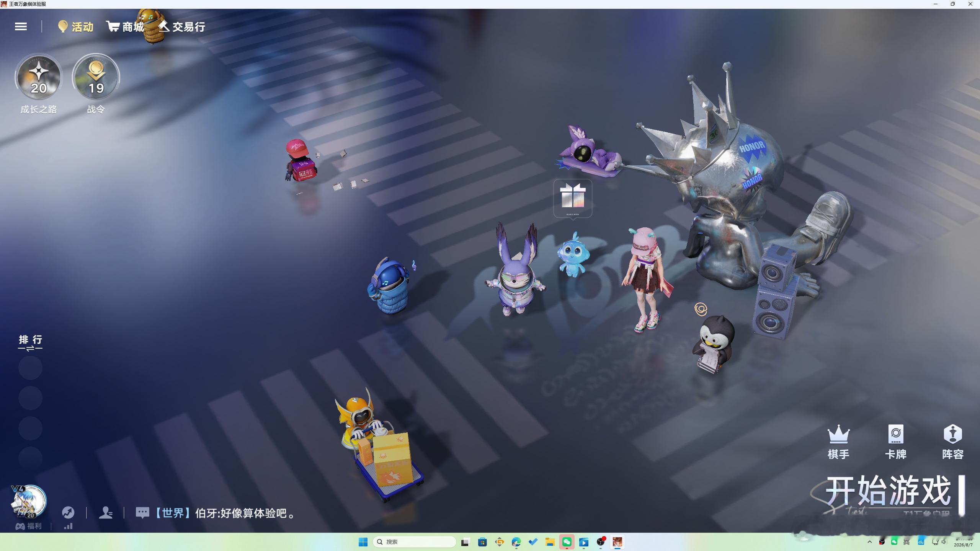Open the Windows Start menu
The image size is (980, 551).
363,542
